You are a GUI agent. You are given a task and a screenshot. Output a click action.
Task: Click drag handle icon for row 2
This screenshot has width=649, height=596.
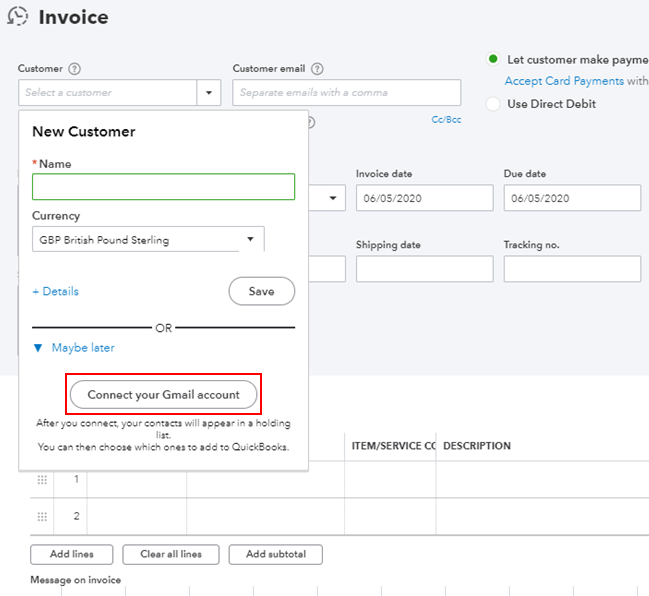pyautogui.click(x=42, y=517)
